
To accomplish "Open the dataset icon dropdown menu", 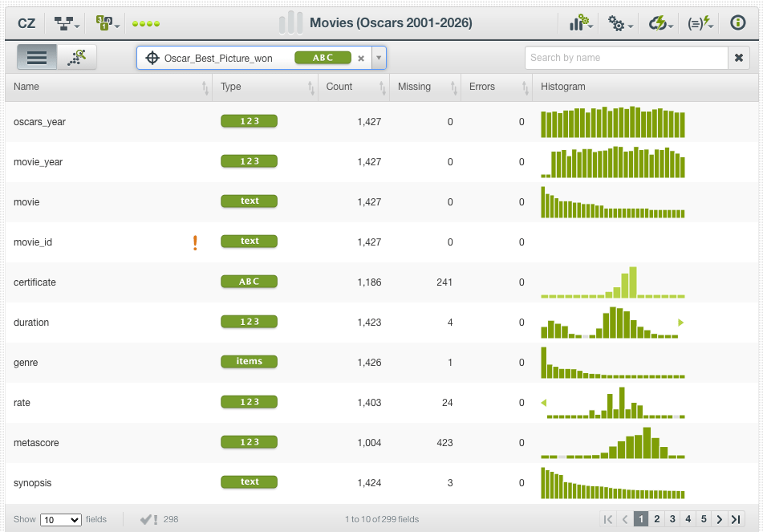I will pos(105,22).
